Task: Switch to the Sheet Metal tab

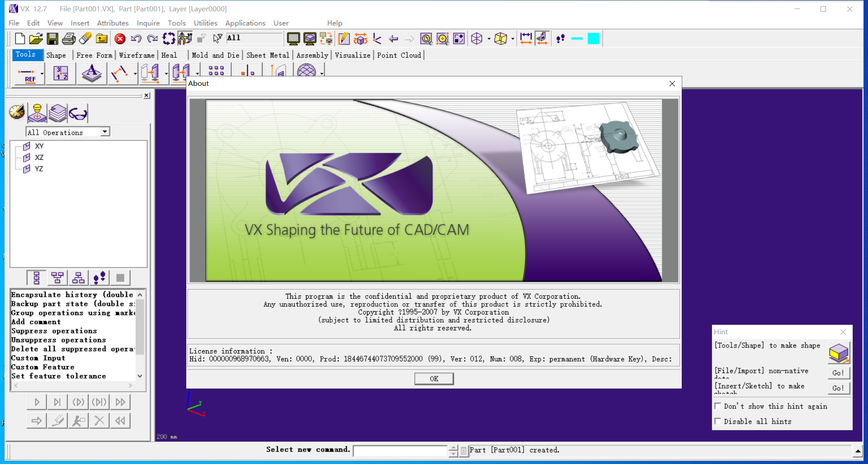Action: click(x=267, y=55)
